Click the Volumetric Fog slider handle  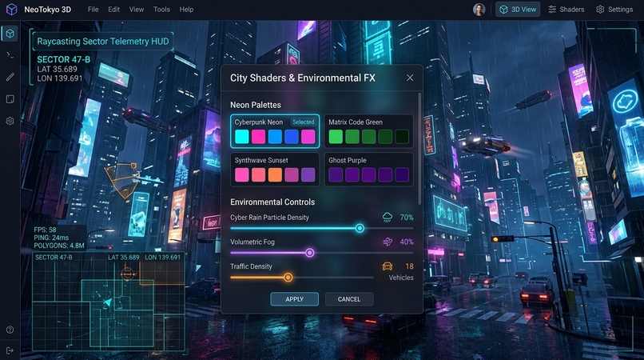tap(310, 253)
